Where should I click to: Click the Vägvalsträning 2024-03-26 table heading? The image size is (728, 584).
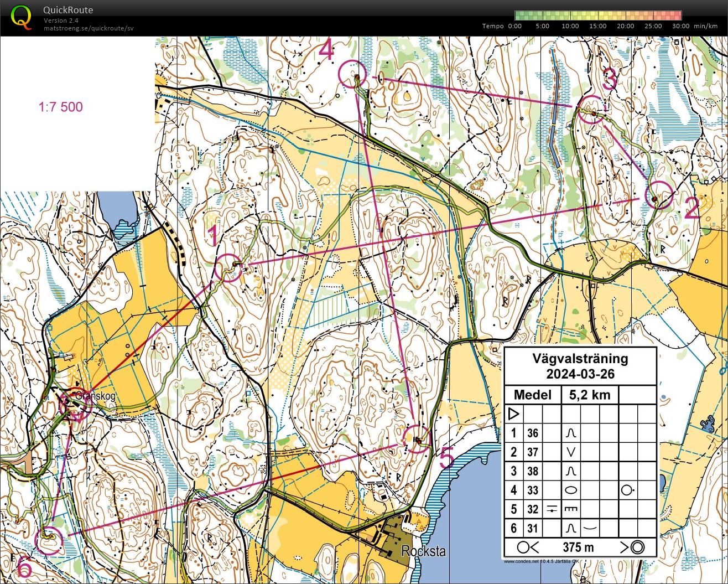pyautogui.click(x=580, y=366)
